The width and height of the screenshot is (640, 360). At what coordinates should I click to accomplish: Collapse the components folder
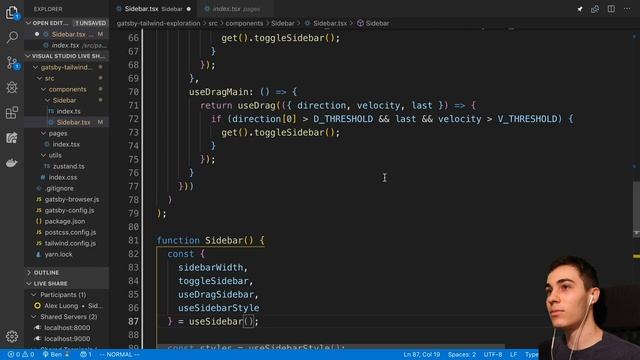[x=44, y=89]
